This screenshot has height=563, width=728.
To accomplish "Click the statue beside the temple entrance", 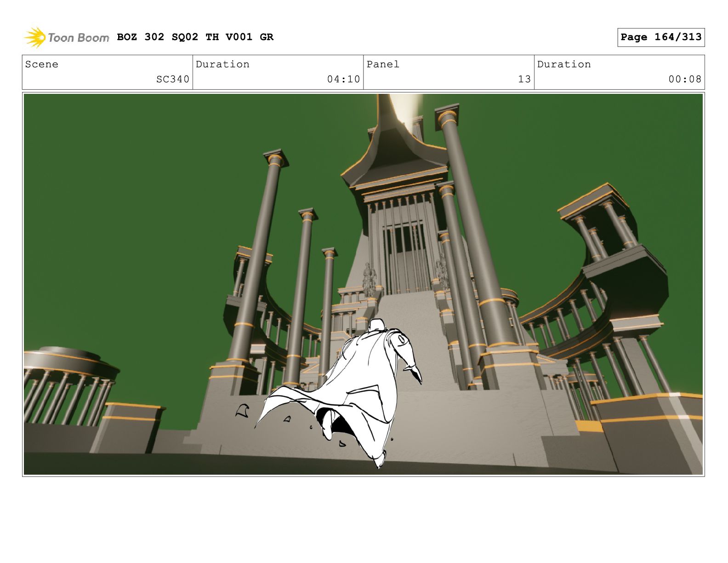I will tap(369, 279).
